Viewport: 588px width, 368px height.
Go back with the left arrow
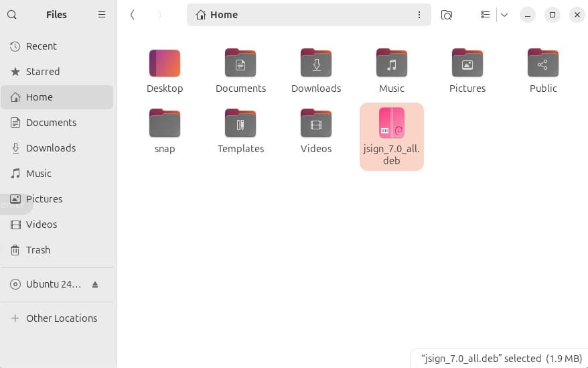133,15
